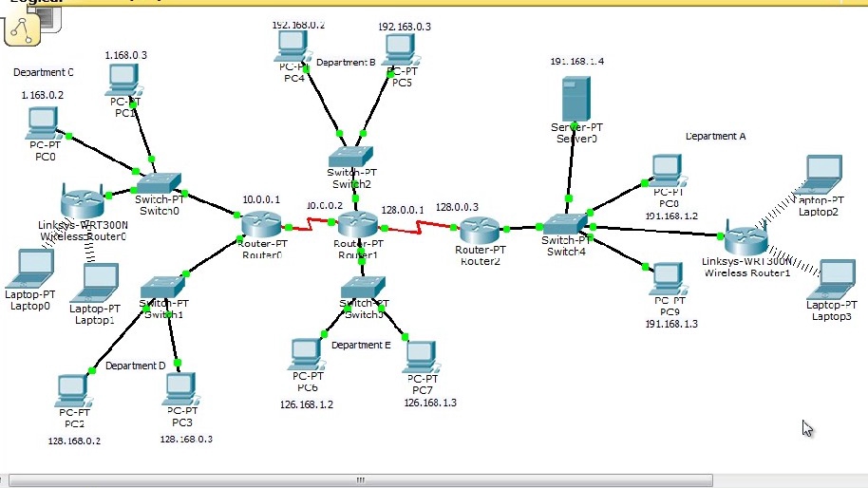Click the 191.168.1.4 server address note
The height and width of the screenshot is (488, 868).
(576, 62)
